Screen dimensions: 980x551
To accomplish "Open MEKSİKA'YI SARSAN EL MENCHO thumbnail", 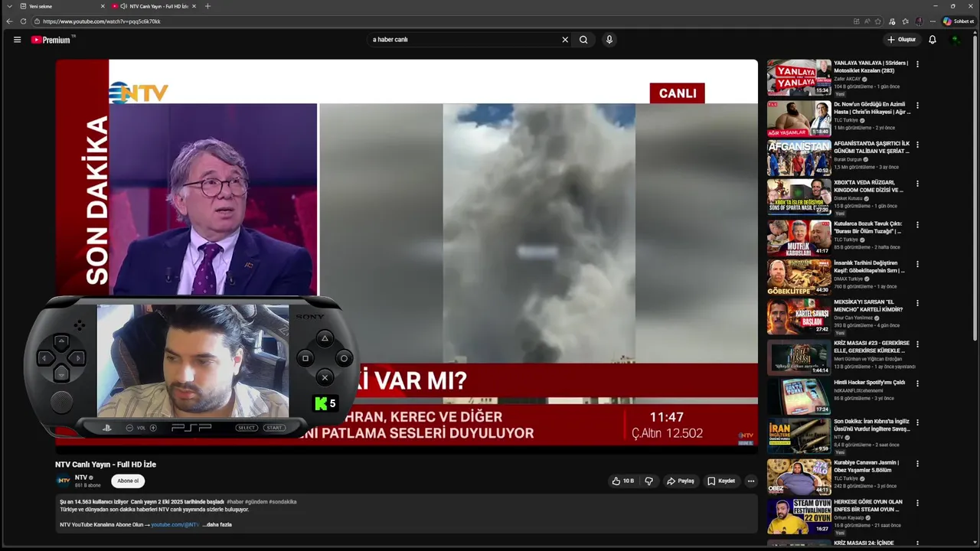I will coord(799,316).
